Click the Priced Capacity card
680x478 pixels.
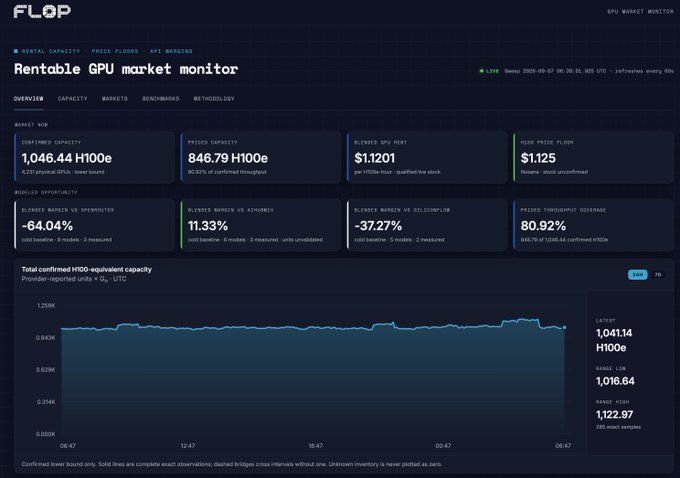[261, 157]
